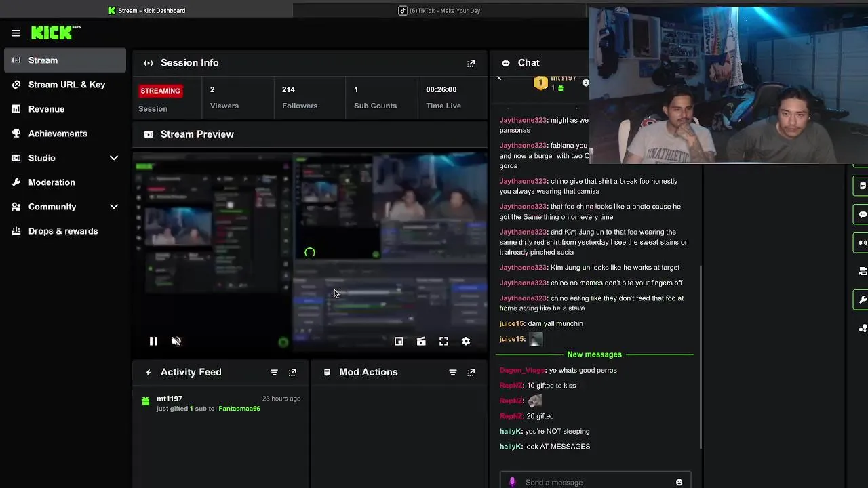This screenshot has height=488, width=868.
Task: Pop out the Session Info panel
Action: pyautogui.click(x=471, y=63)
